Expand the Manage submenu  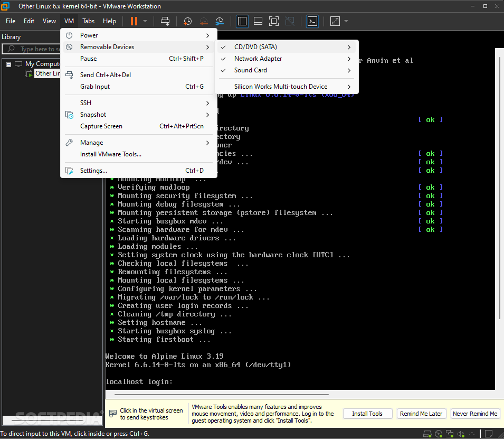click(x=139, y=143)
